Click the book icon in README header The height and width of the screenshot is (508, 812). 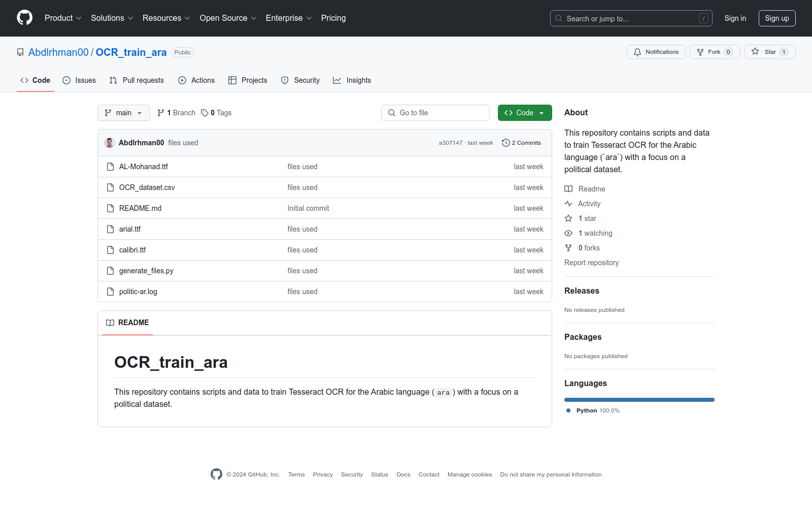coord(110,323)
